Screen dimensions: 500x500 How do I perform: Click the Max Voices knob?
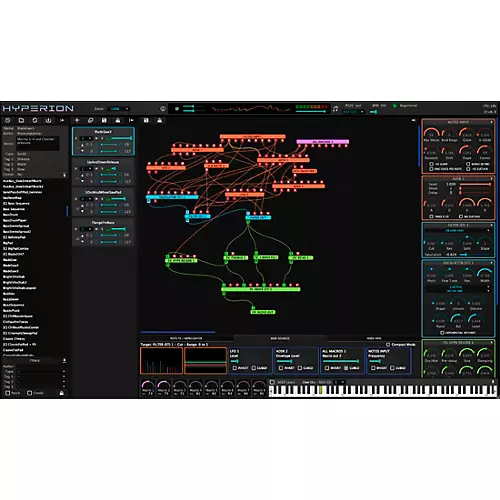pyautogui.click(x=431, y=133)
